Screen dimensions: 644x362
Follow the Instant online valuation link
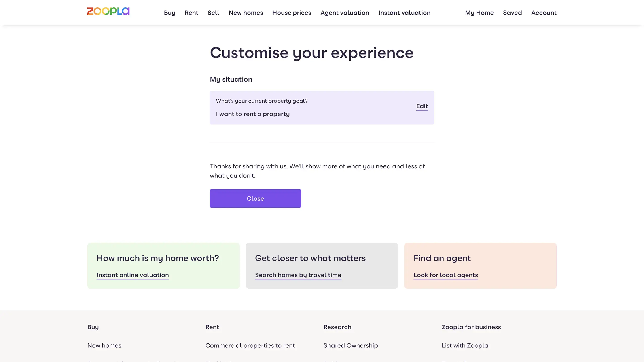(x=133, y=275)
